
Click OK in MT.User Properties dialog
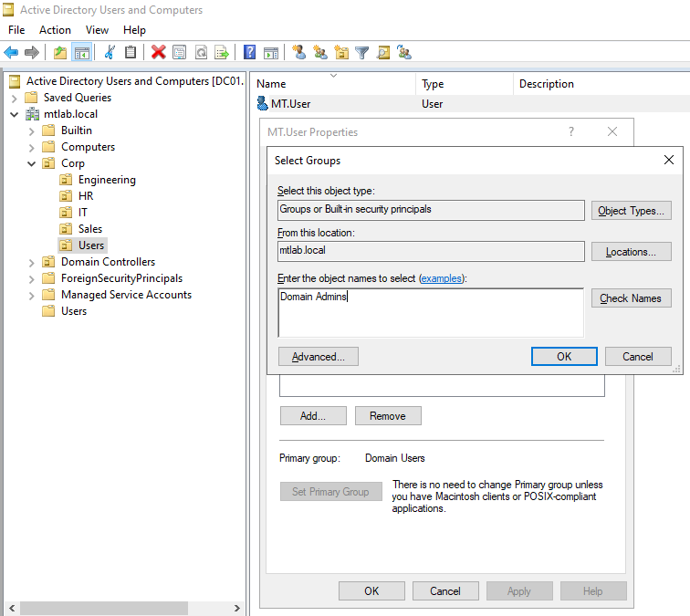(371, 591)
